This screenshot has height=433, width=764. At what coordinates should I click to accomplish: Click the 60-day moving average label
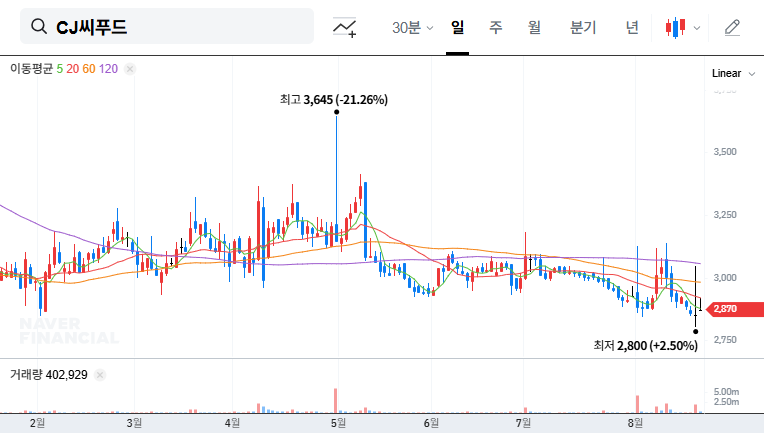click(89, 69)
